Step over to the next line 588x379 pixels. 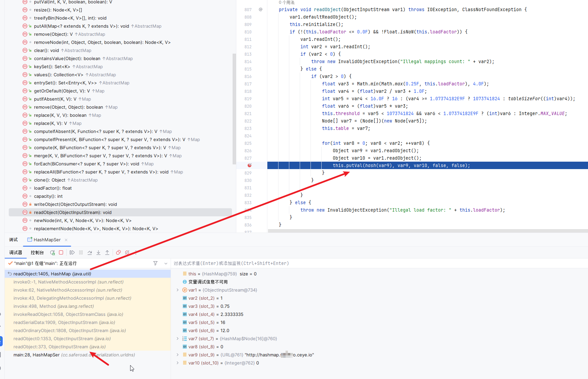coord(90,252)
